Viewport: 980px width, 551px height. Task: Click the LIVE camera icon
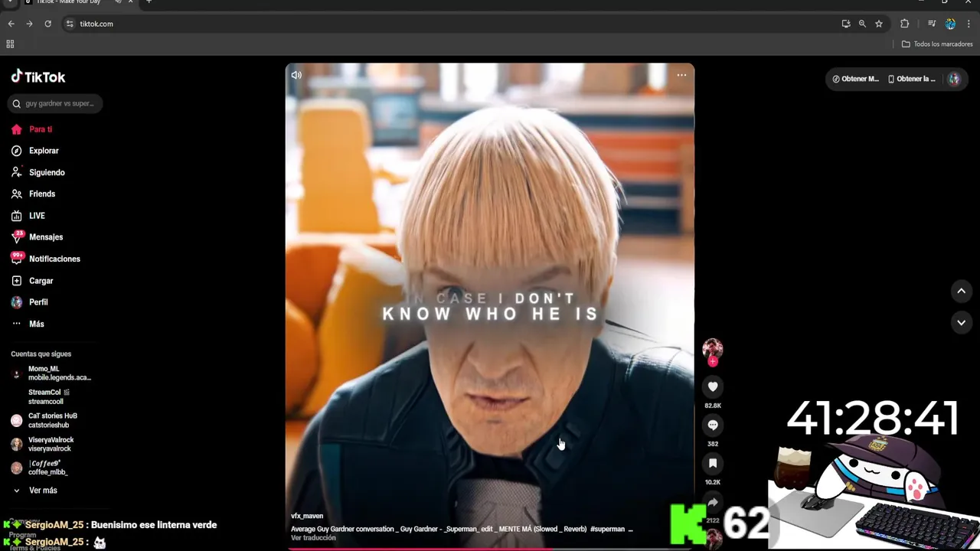pyautogui.click(x=17, y=216)
